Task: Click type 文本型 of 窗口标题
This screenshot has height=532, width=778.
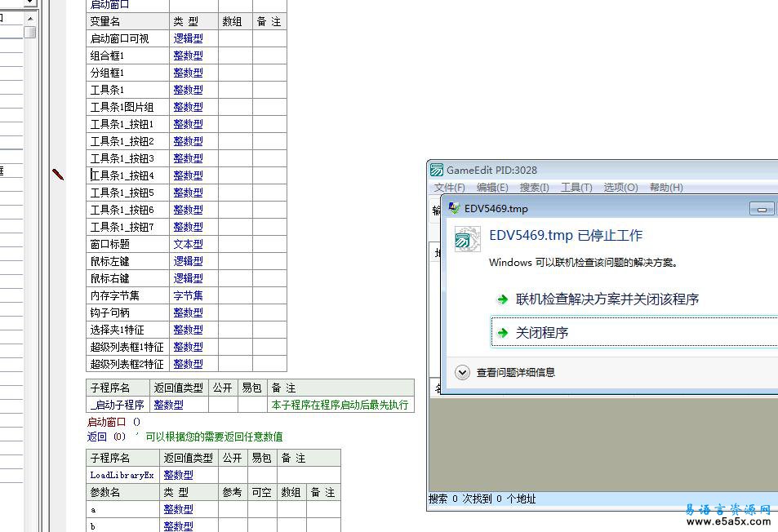Action: tap(188, 244)
